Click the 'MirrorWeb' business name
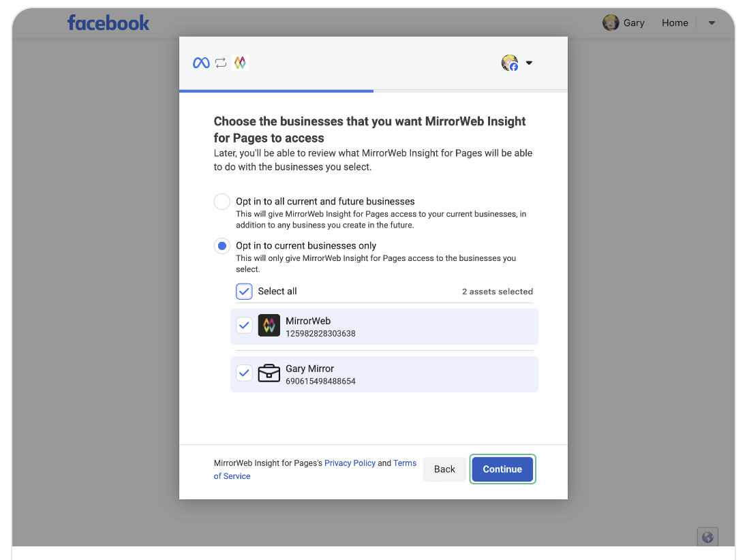Screen dimensions: 747x560 point(308,321)
